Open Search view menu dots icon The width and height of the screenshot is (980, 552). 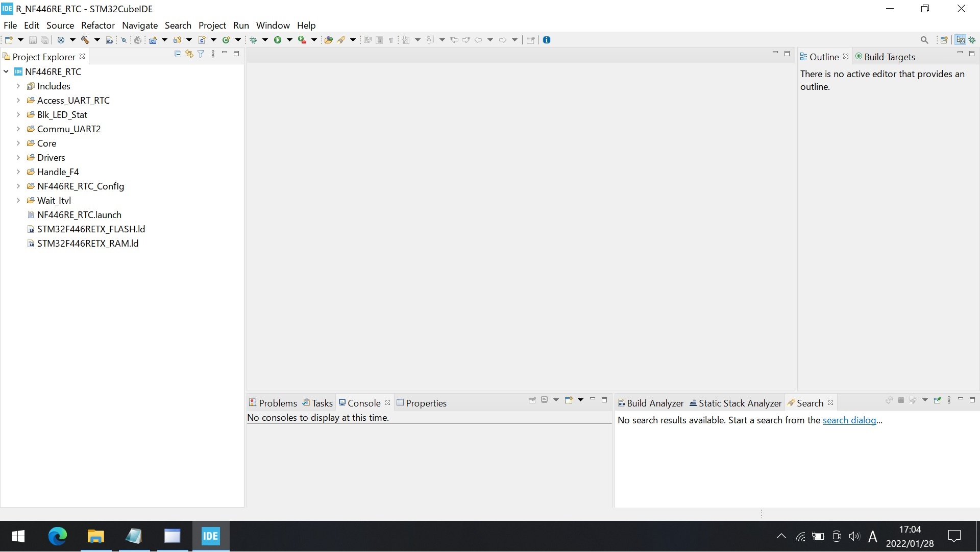coord(949,400)
